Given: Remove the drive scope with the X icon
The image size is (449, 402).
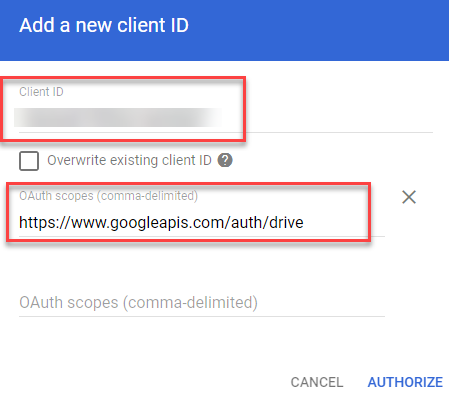Looking at the screenshot, I should [409, 197].
